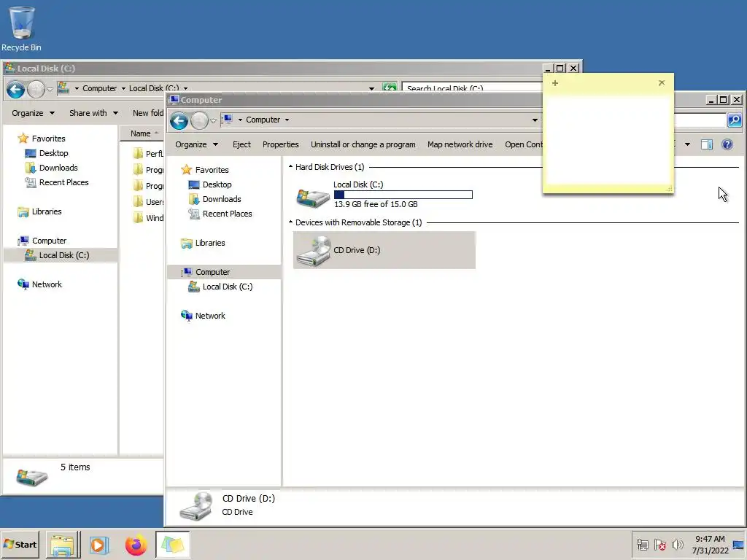Viewport: 747px width, 560px height.
Task: Click Map network drive
Action: click(x=460, y=144)
